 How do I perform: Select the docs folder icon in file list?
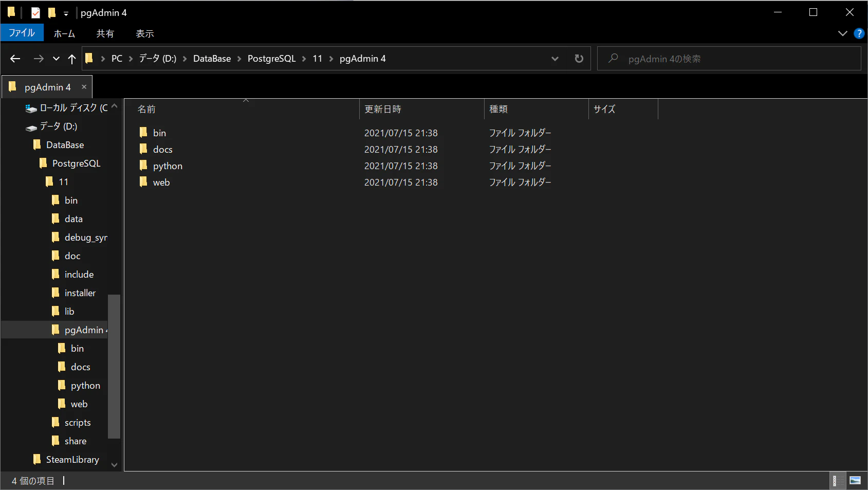click(143, 149)
